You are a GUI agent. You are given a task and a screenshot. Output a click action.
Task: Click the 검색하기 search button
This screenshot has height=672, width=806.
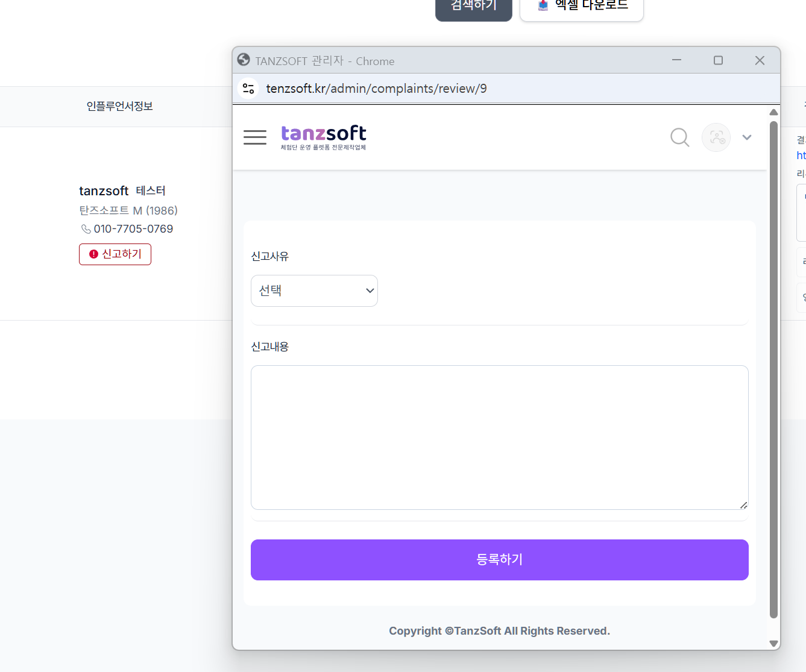473,7
